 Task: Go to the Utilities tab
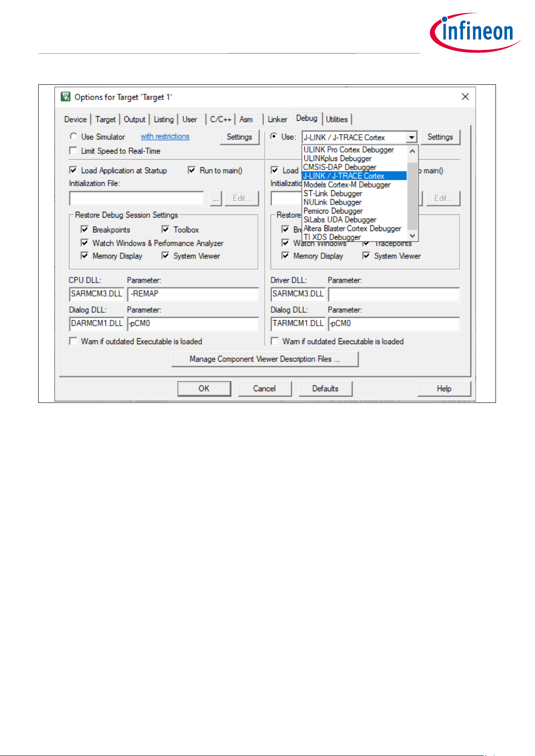pos(337,119)
